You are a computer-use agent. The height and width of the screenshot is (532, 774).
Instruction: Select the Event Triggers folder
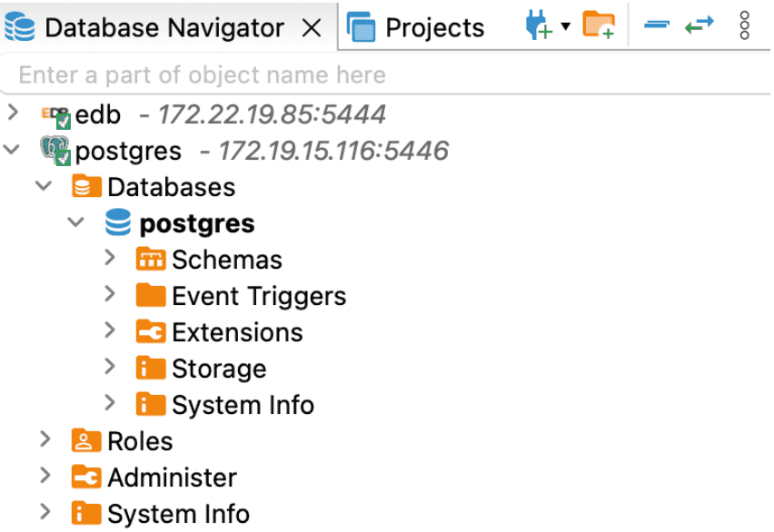[258, 296]
